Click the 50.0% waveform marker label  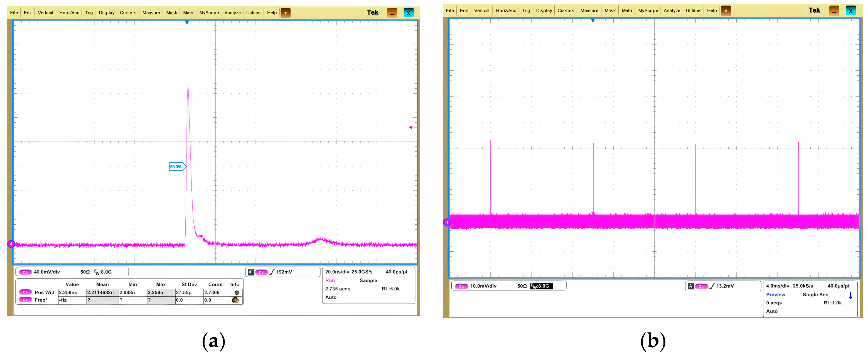tap(177, 167)
